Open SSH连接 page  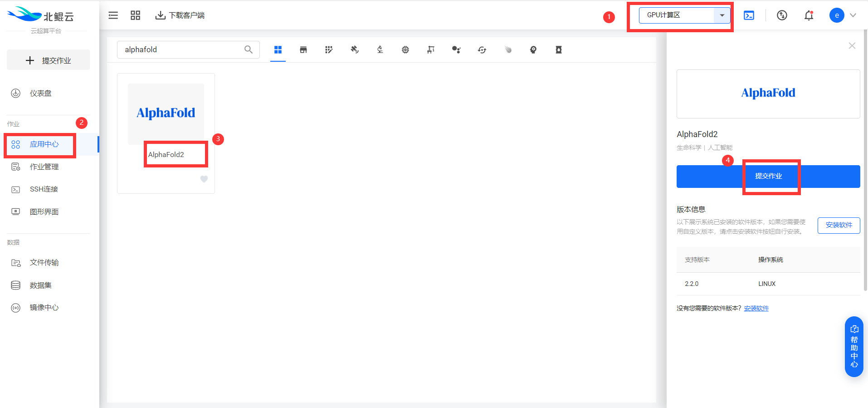pyautogui.click(x=44, y=189)
